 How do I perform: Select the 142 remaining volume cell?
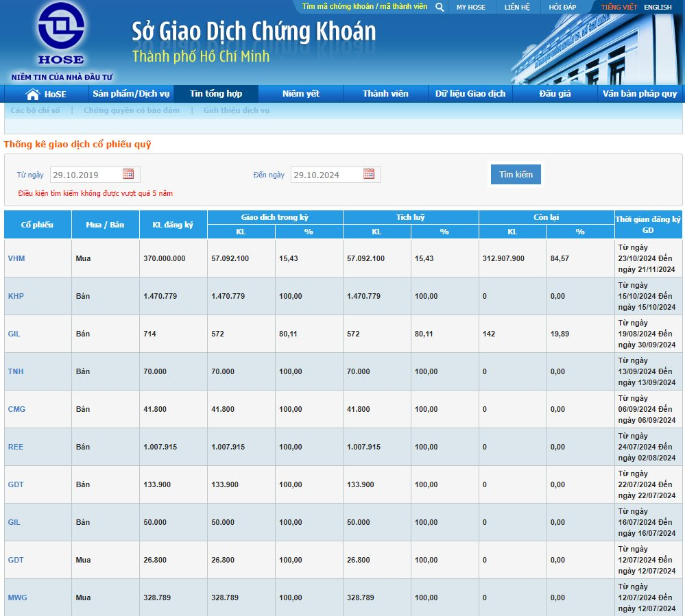(512, 334)
